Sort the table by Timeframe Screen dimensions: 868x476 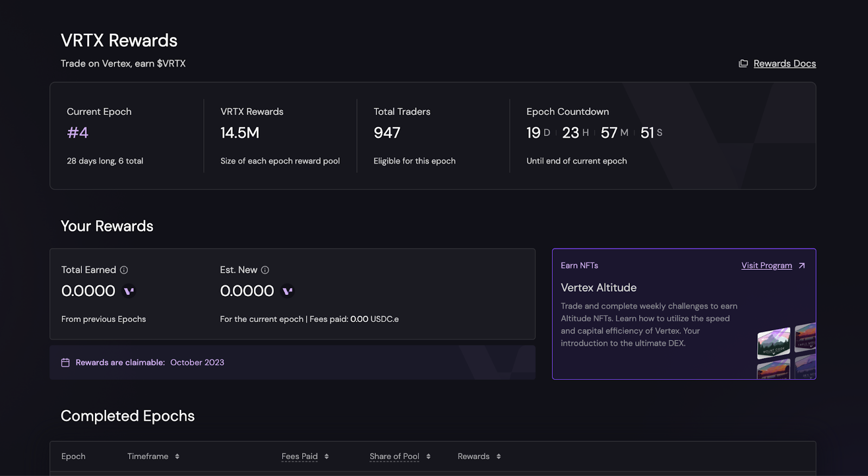tap(153, 456)
